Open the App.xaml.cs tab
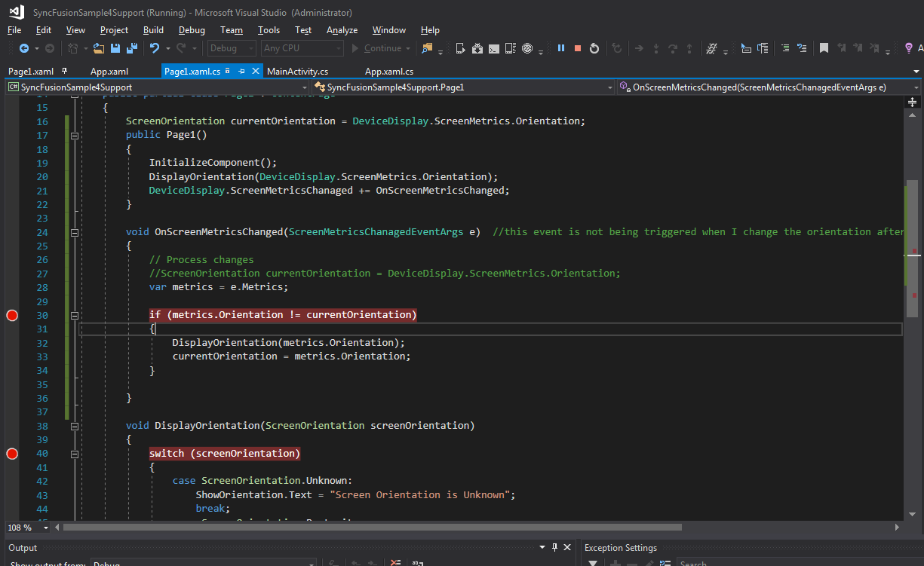 tap(388, 72)
